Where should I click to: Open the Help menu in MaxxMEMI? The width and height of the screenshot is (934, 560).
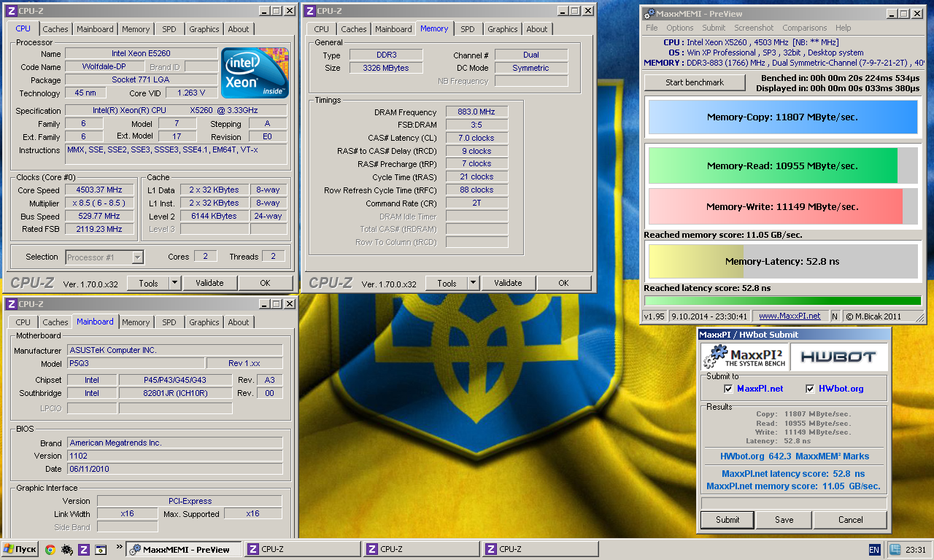pos(843,28)
